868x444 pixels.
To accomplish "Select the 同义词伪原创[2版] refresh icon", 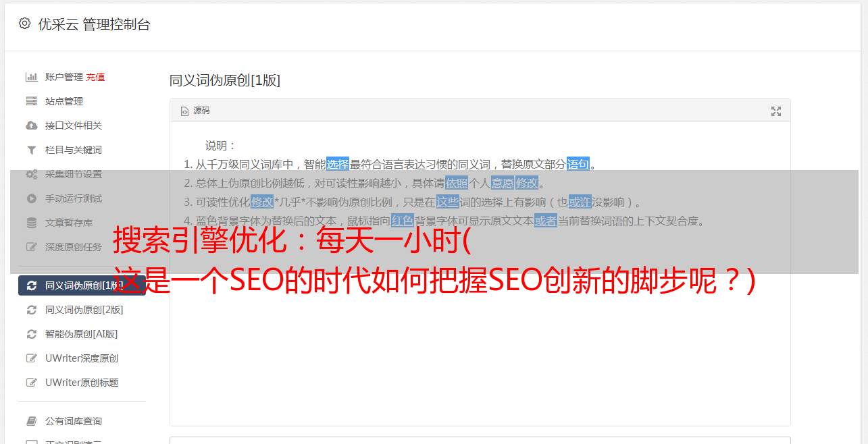I will click(x=31, y=310).
